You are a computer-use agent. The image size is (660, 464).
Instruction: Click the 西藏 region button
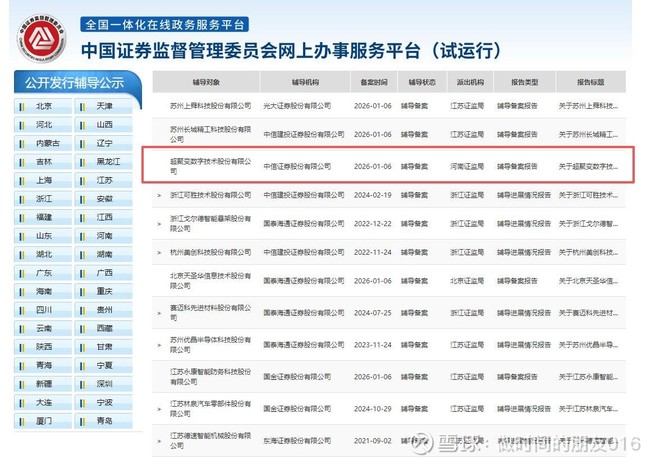104,328
